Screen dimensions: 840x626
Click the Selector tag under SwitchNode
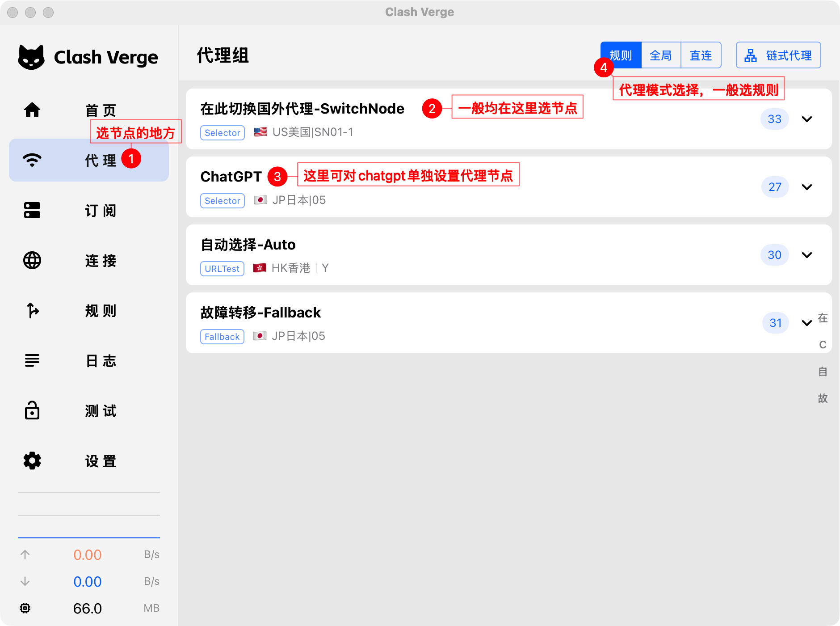pyautogui.click(x=223, y=133)
